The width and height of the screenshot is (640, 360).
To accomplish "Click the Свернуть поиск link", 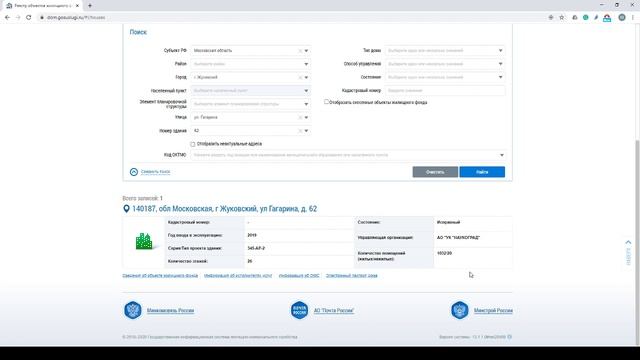I will pyautogui.click(x=156, y=172).
